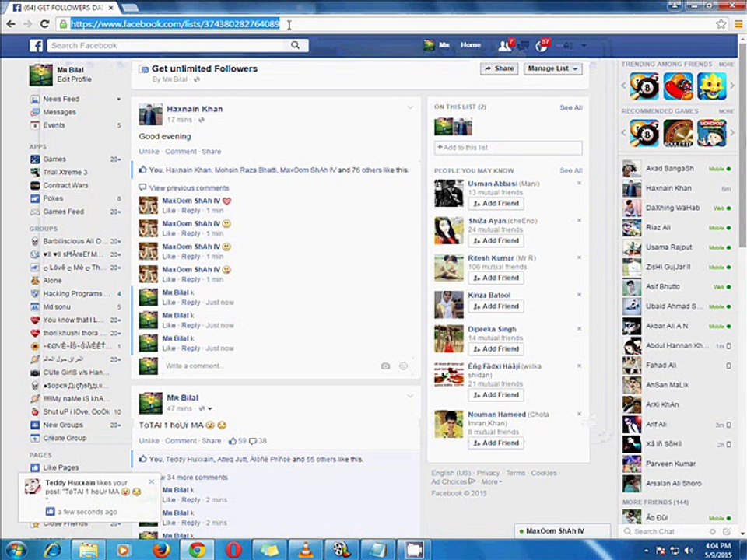Viewport: 747px width, 560px height.
Task: Go back with browser back arrow
Action: click(11, 24)
